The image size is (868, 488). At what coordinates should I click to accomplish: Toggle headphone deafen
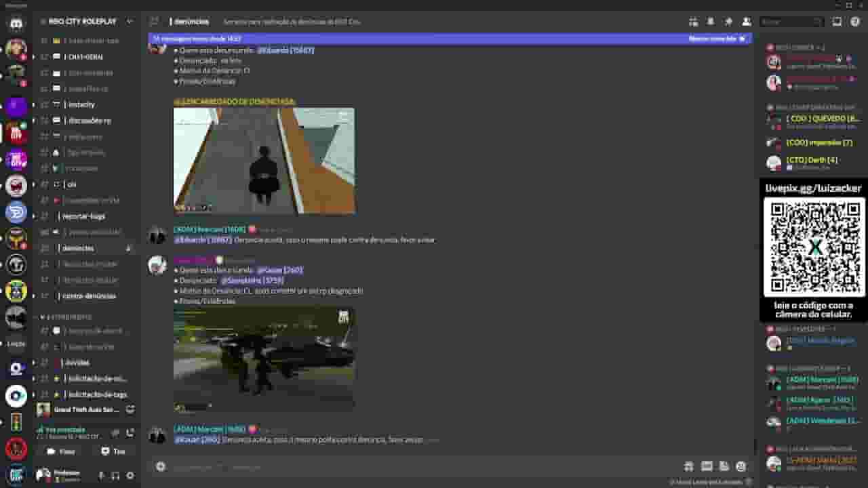pos(115,476)
